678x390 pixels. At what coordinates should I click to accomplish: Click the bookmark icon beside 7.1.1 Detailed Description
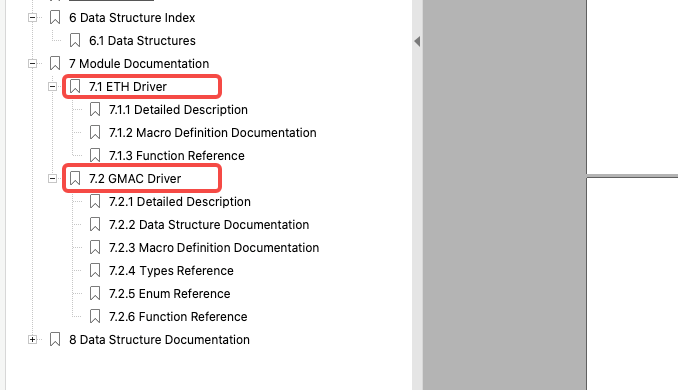[95, 109]
